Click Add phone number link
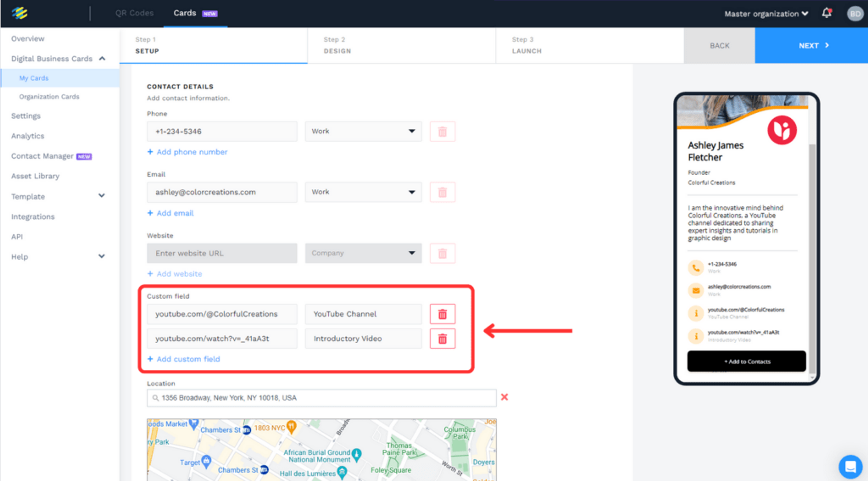This screenshot has height=481, width=868. (x=187, y=152)
